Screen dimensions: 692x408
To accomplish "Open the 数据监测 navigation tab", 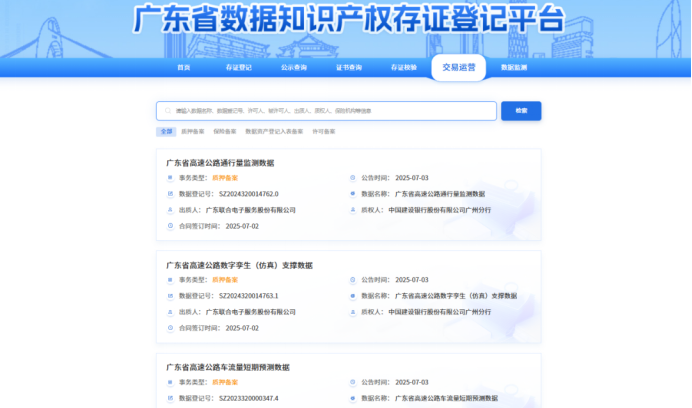I will tap(513, 68).
